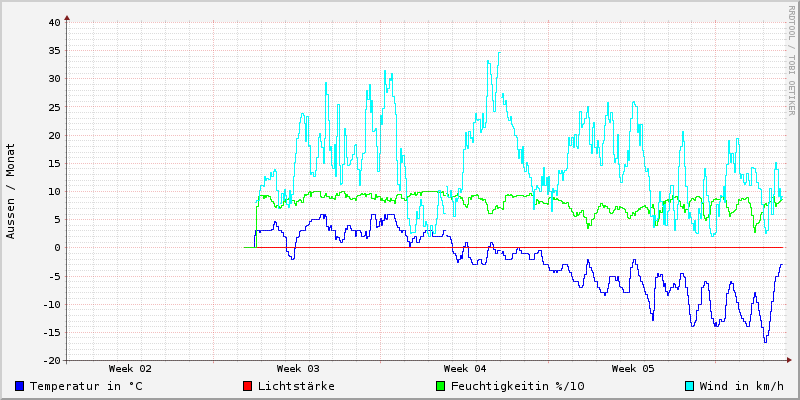Click the y-axis value 25
The height and width of the screenshot is (400, 800).
pyautogui.click(x=55, y=107)
